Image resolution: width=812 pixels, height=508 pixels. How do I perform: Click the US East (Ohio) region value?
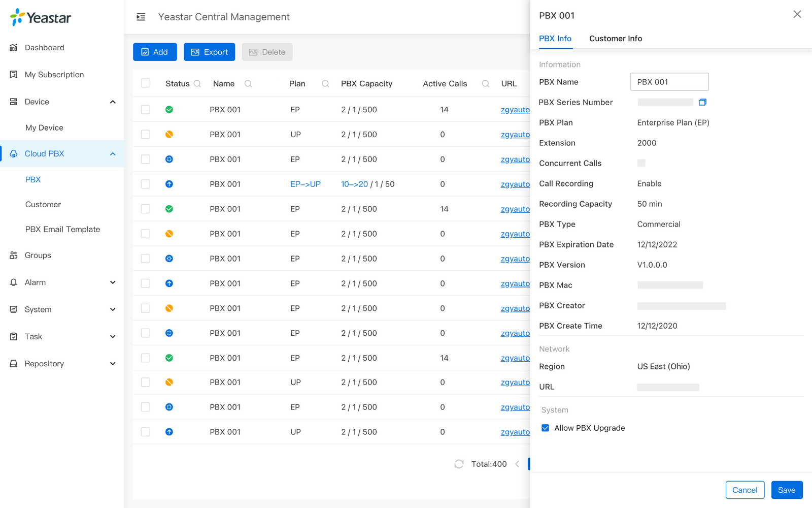[x=663, y=366]
